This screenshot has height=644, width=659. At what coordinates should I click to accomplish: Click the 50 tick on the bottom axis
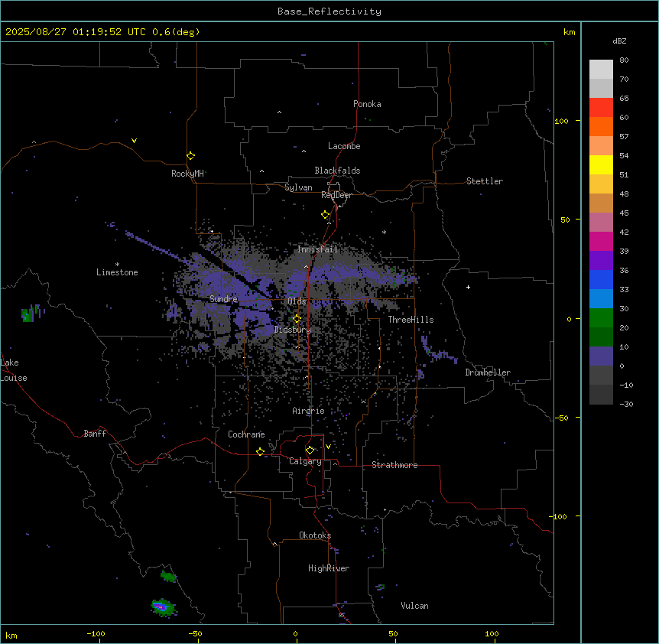point(393,633)
